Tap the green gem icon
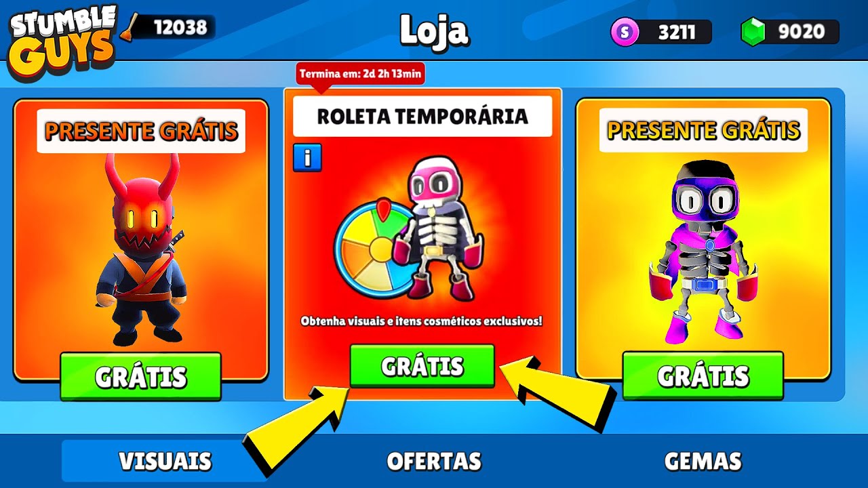 tap(753, 32)
